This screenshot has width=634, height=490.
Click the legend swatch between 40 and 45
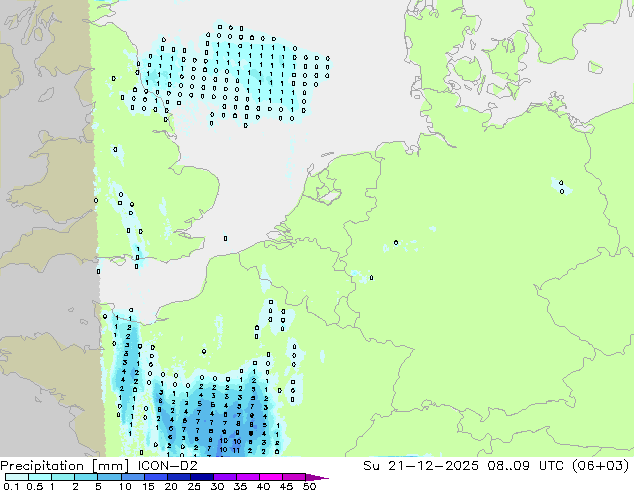click(x=271, y=477)
